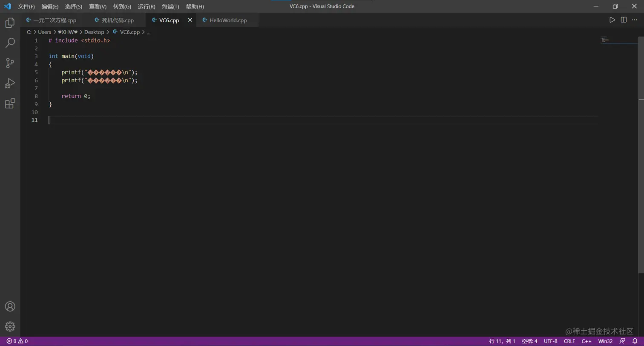
Task: Click the VS Code logo icon
Action: point(7,6)
